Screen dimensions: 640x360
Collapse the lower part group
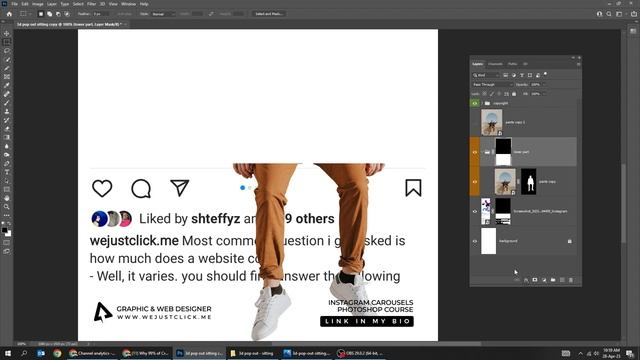(482, 152)
